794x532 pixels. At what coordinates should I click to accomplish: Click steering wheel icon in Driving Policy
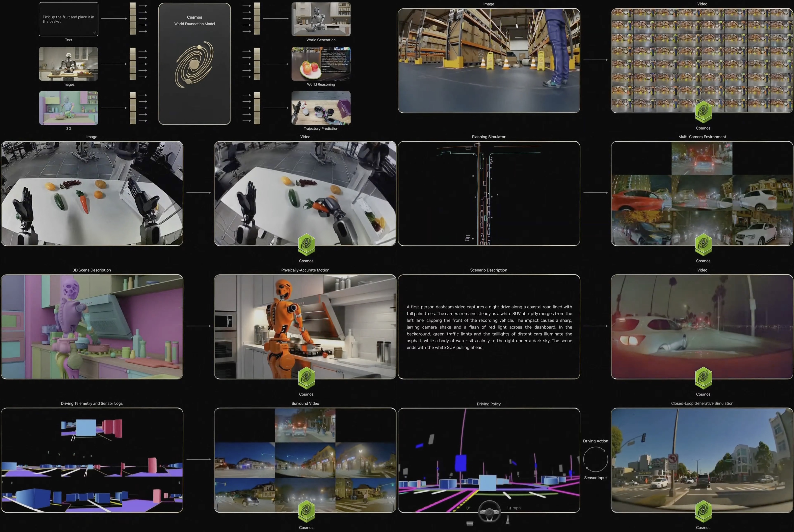[x=489, y=511]
